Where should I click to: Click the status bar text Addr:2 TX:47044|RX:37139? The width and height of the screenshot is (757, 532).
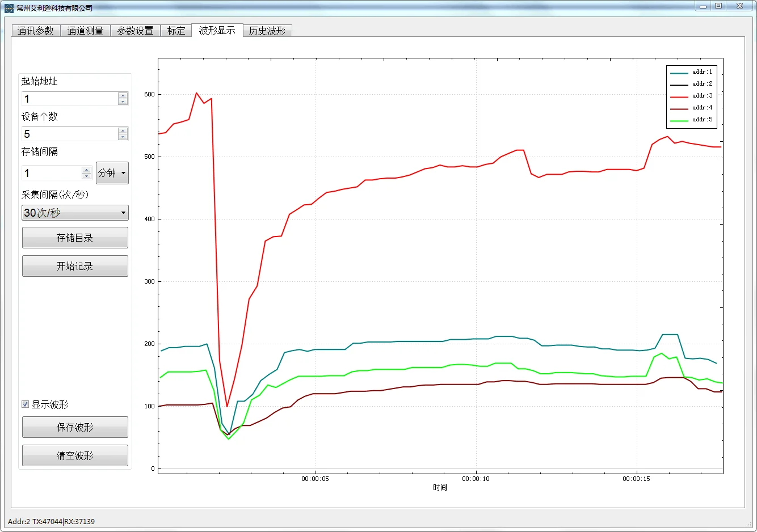click(x=51, y=522)
